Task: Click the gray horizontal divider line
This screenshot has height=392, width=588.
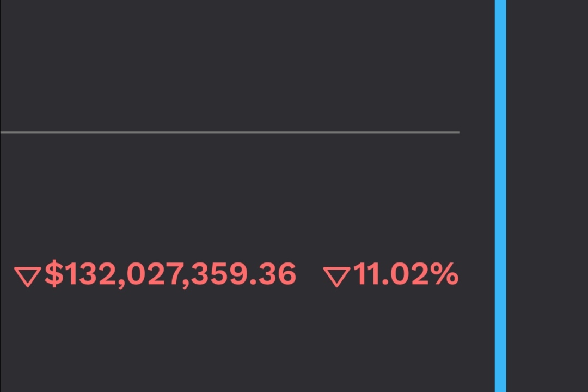Action: point(229,132)
